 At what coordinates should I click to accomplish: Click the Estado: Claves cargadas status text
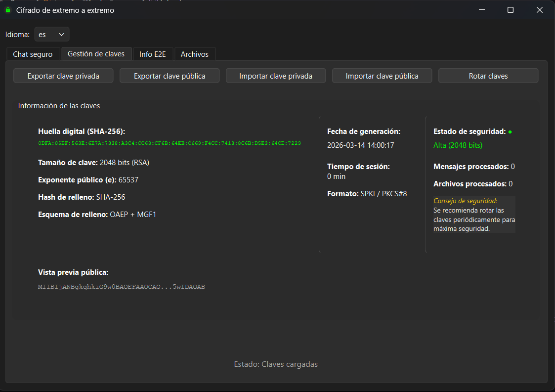[x=276, y=364]
